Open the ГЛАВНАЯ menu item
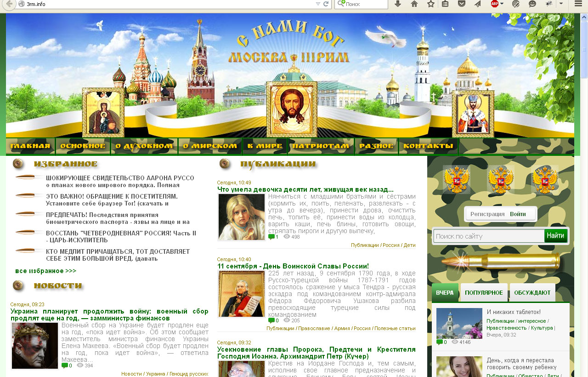The height and width of the screenshot is (377, 588). [x=30, y=146]
